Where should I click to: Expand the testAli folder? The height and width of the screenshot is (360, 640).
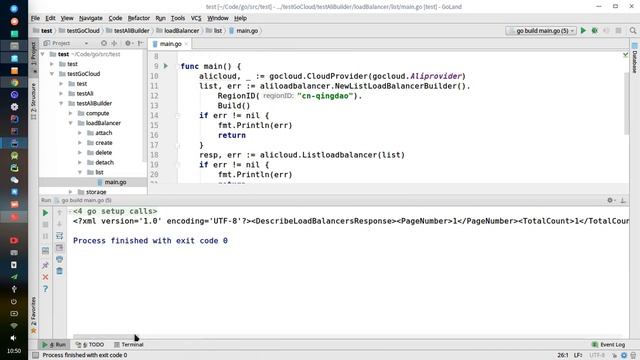pos(61,93)
